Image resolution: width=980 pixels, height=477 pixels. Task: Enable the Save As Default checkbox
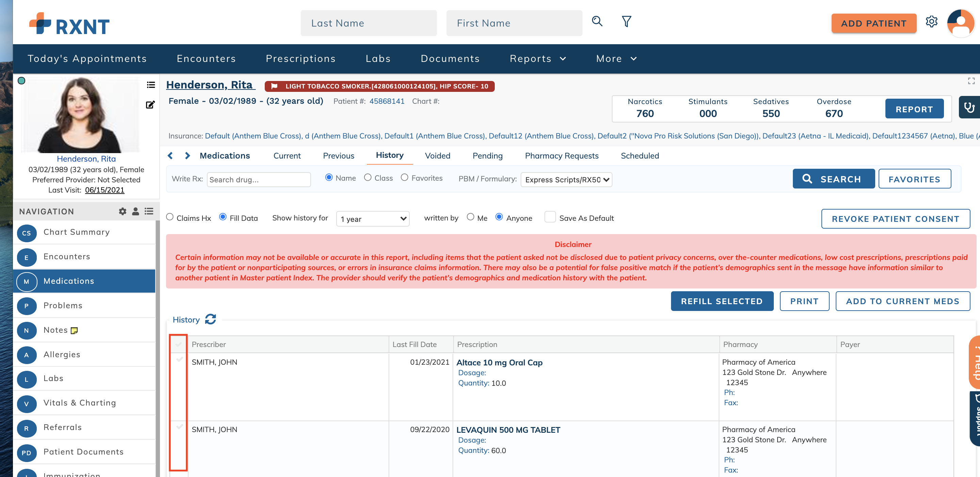[x=550, y=217]
